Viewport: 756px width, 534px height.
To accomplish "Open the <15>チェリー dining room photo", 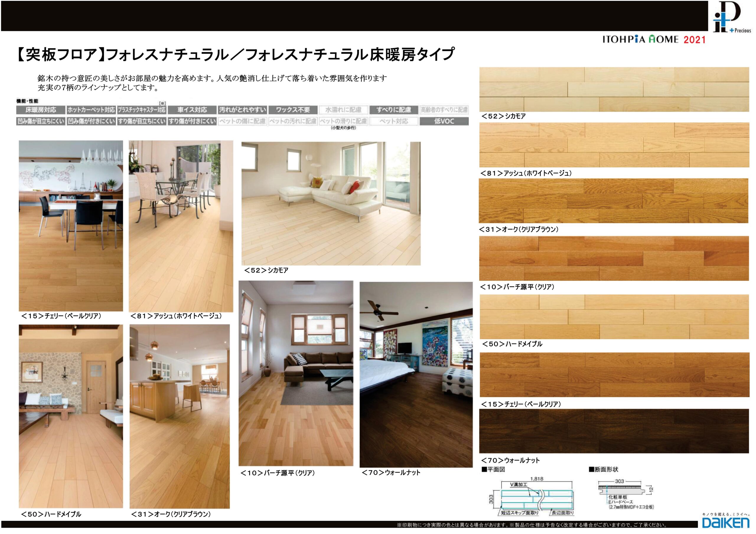I will pos(71,226).
